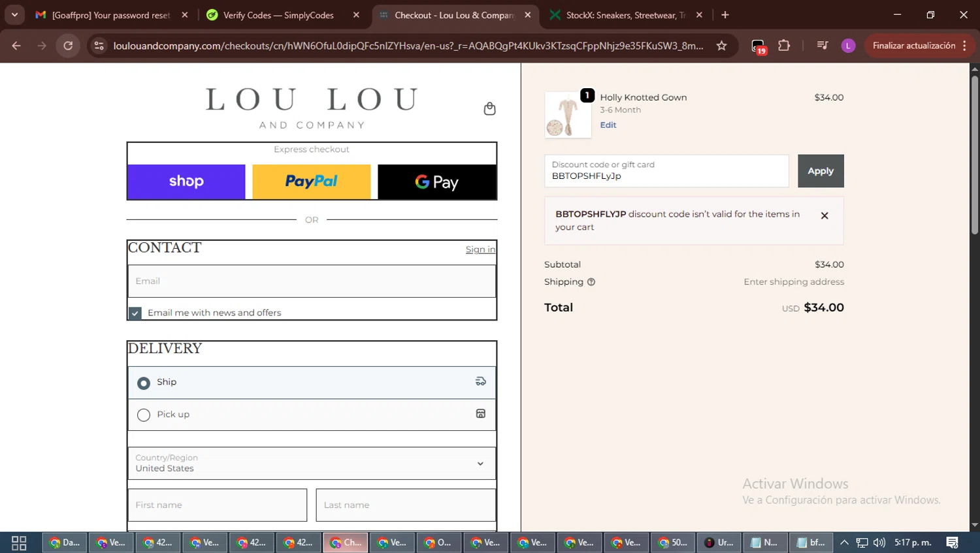Click the USD $34.00 total amount
980x553 pixels.
pyautogui.click(x=813, y=308)
